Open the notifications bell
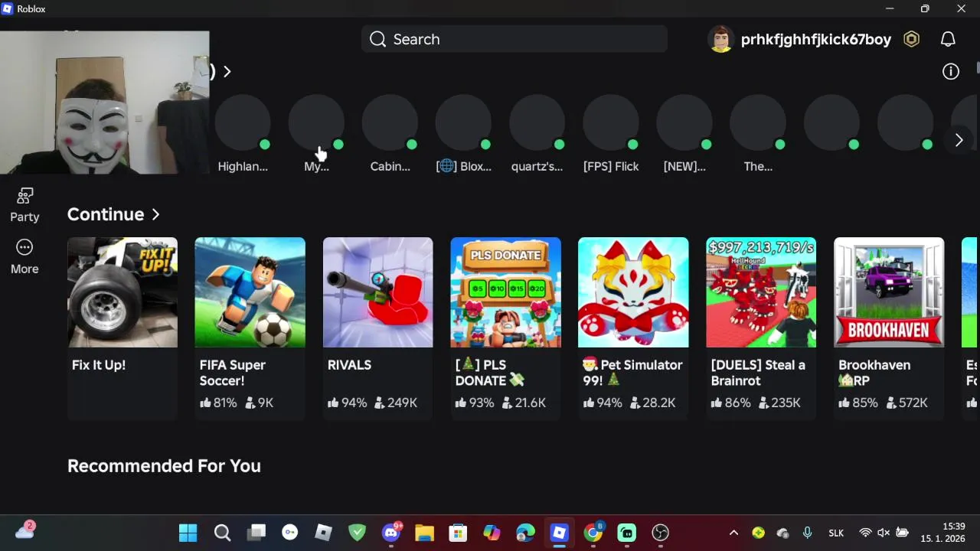Screen dimensions: 980x551 tap(948, 39)
